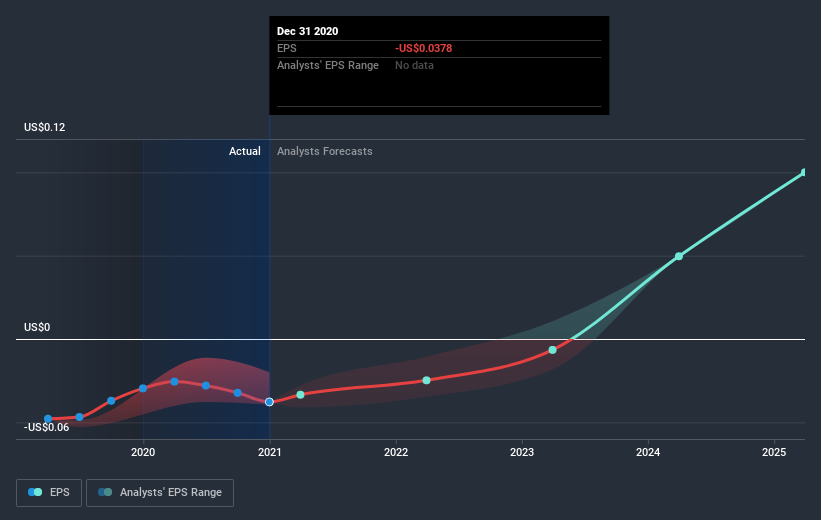Click the 2022 forecast EPS data point
This screenshot has height=520, width=821.
coord(426,380)
